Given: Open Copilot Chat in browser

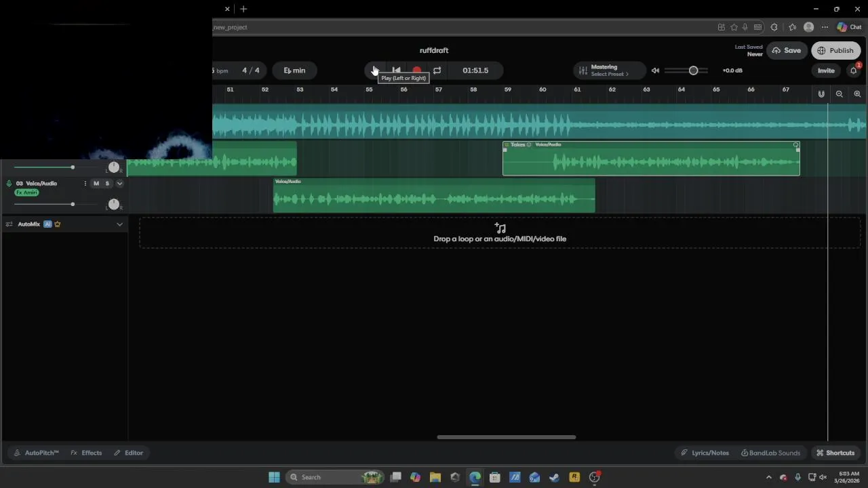Looking at the screenshot, I should click(849, 27).
